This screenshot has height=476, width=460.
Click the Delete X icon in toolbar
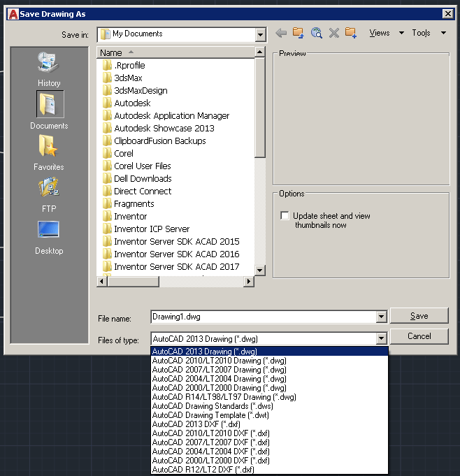pos(333,33)
